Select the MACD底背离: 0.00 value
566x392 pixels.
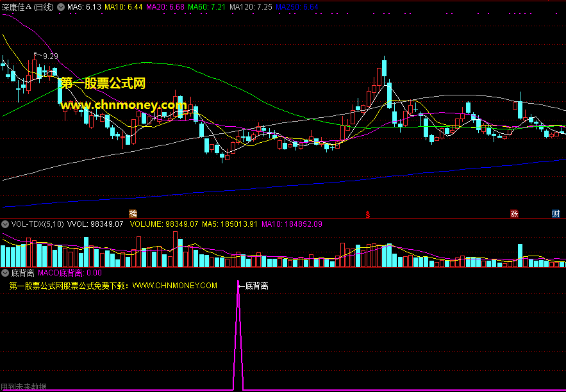70,272
